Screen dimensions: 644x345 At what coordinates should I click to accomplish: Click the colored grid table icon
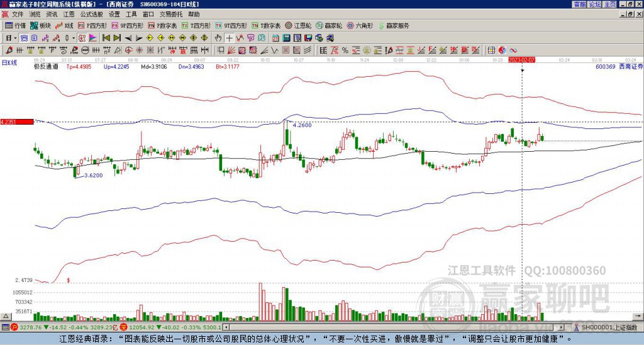(x=491, y=50)
